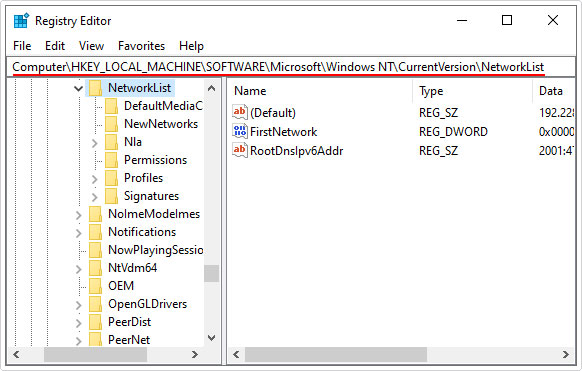Viewport: 582px width, 371px height.
Task: Click the tree pane scroll left arrow
Action: pyautogui.click(x=16, y=355)
